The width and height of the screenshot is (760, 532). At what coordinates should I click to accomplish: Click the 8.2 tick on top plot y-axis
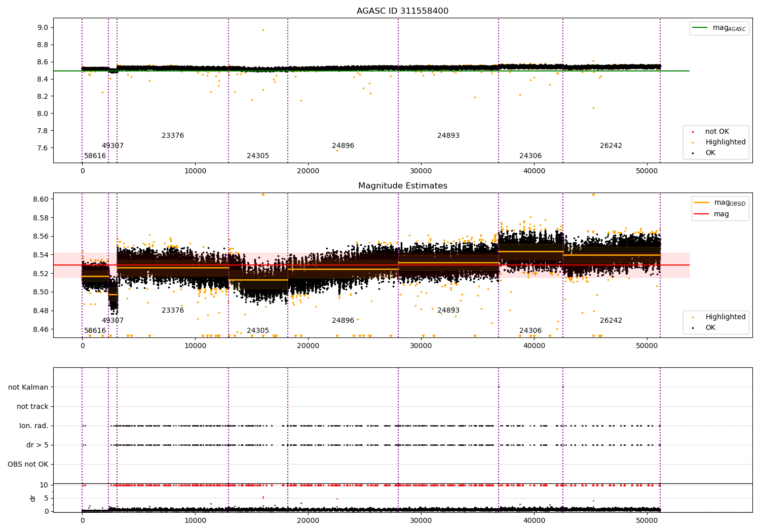coord(43,97)
